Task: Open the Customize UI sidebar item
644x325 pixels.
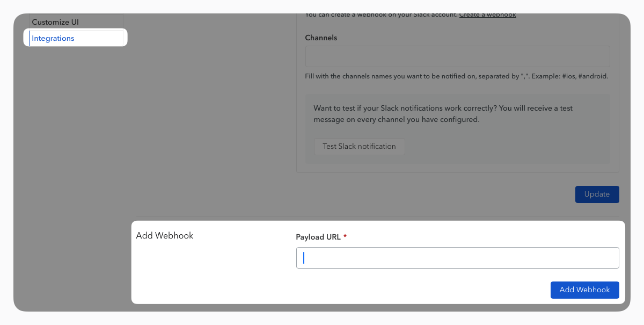Action: [55, 23]
